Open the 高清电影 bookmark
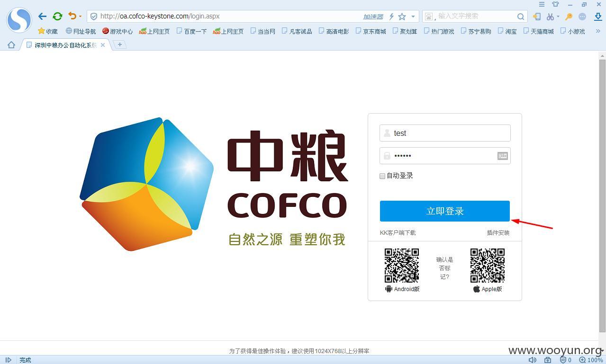The width and height of the screenshot is (606, 364). click(334, 31)
